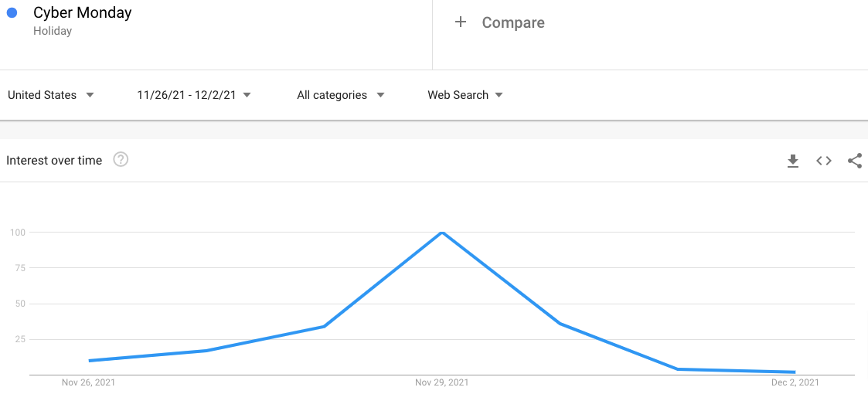The height and width of the screenshot is (394, 868).
Task: Click the Holiday subtitle under Cyber Monday
Action: coord(53,31)
